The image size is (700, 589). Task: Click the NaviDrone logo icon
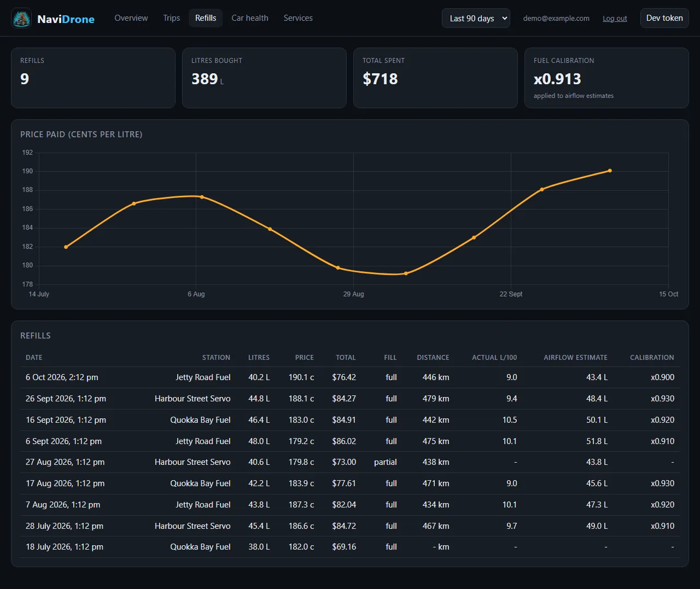pos(21,19)
